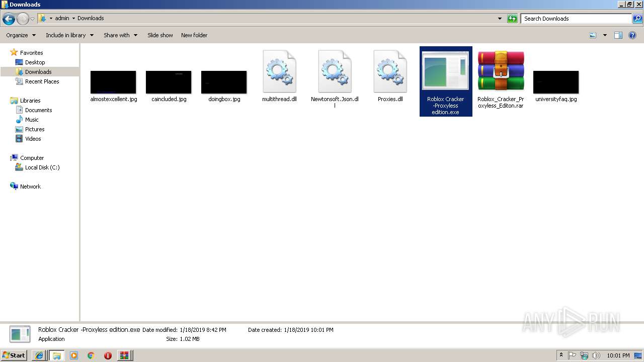Select Network in the navigation pane
644x362 pixels.
30,187
